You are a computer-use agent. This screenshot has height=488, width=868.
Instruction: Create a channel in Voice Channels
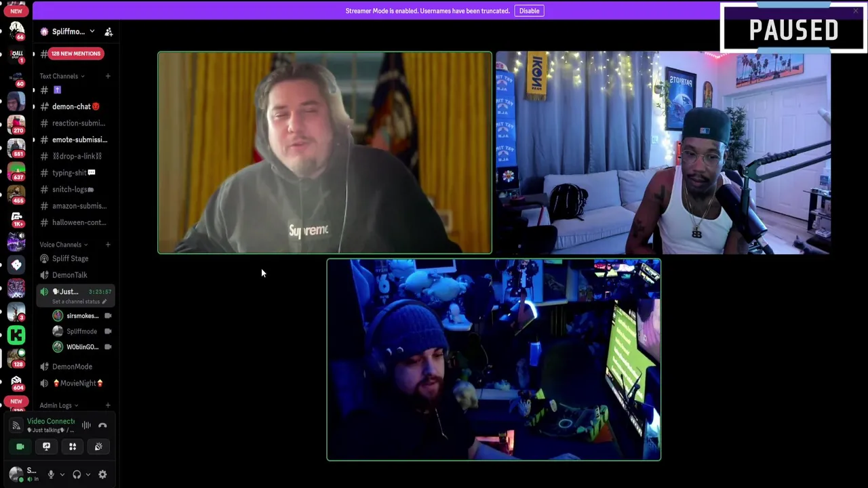(108, 245)
